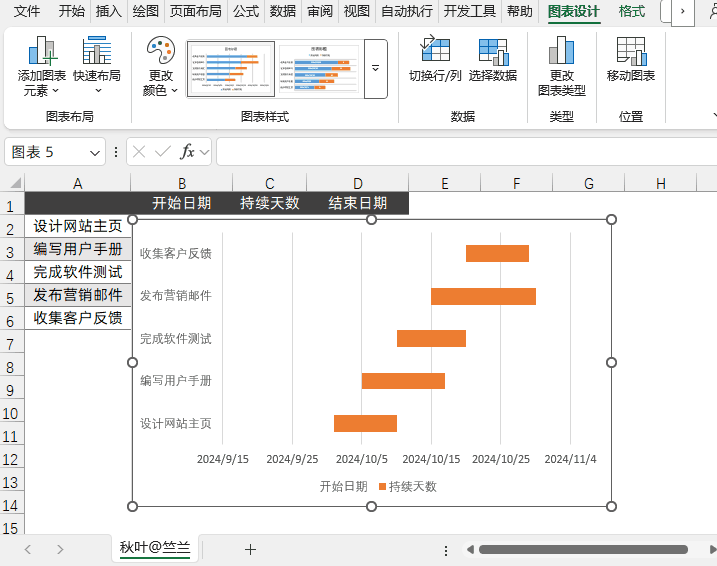The width and height of the screenshot is (717, 566).
Task: Switch to the 数据 tab
Action: [x=283, y=11]
